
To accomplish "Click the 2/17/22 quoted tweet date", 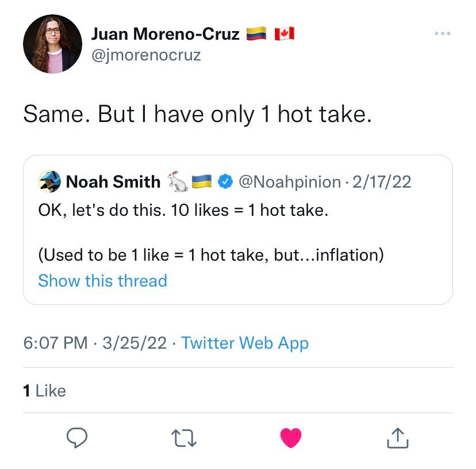I will [383, 182].
